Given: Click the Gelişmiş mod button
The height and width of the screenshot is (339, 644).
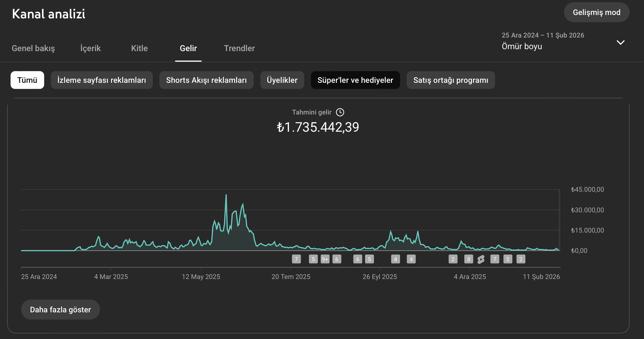Looking at the screenshot, I should tap(597, 12).
